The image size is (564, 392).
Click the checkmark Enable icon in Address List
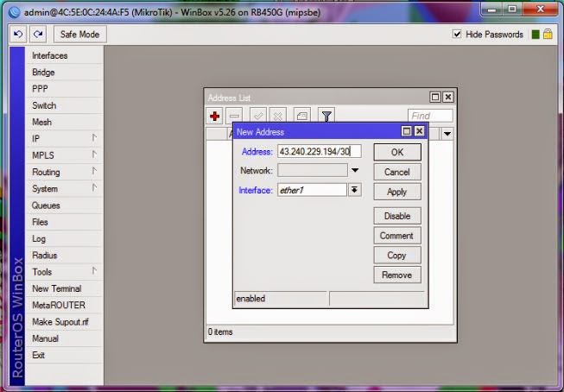[258, 117]
